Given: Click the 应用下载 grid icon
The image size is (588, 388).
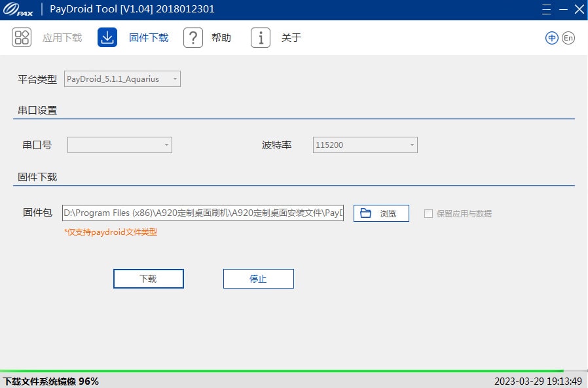Looking at the screenshot, I should click(22, 37).
